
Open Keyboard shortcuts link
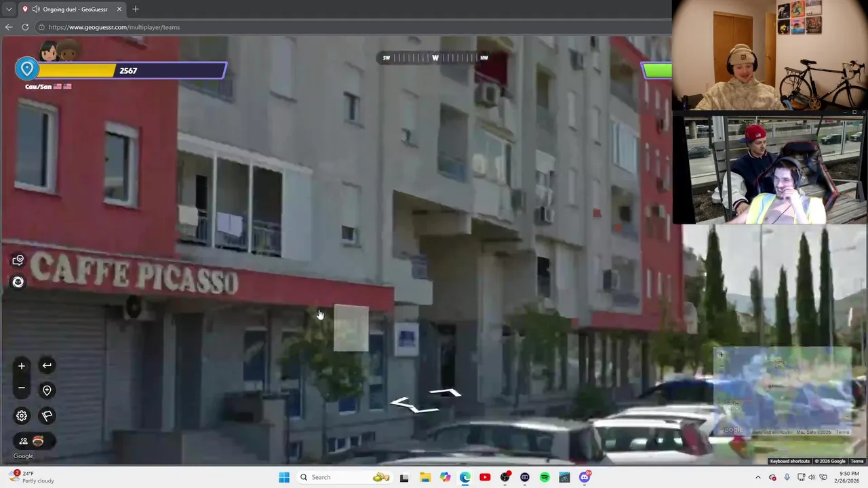coord(789,462)
